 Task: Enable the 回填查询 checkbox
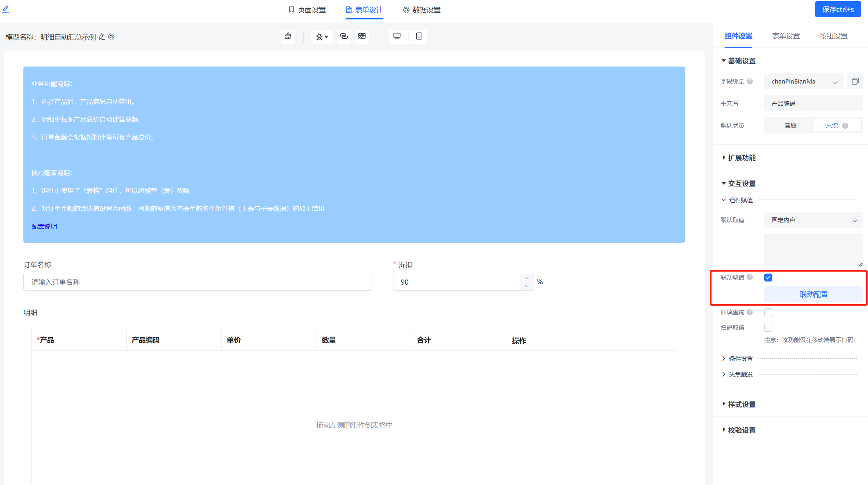tap(768, 312)
